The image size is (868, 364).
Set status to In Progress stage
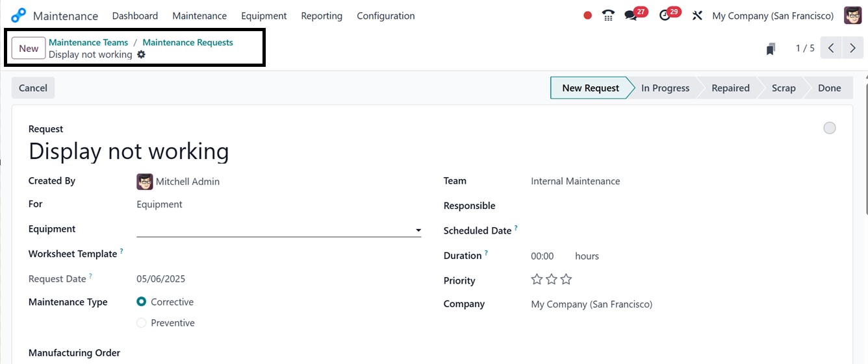(665, 88)
